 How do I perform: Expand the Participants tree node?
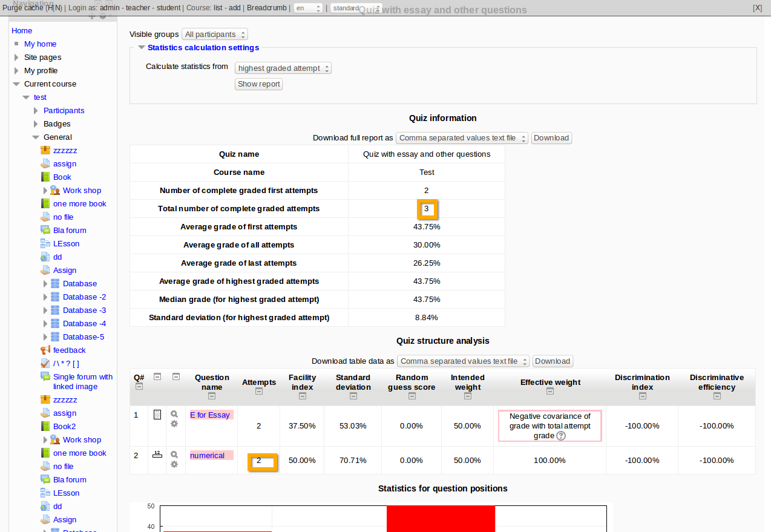pos(36,111)
